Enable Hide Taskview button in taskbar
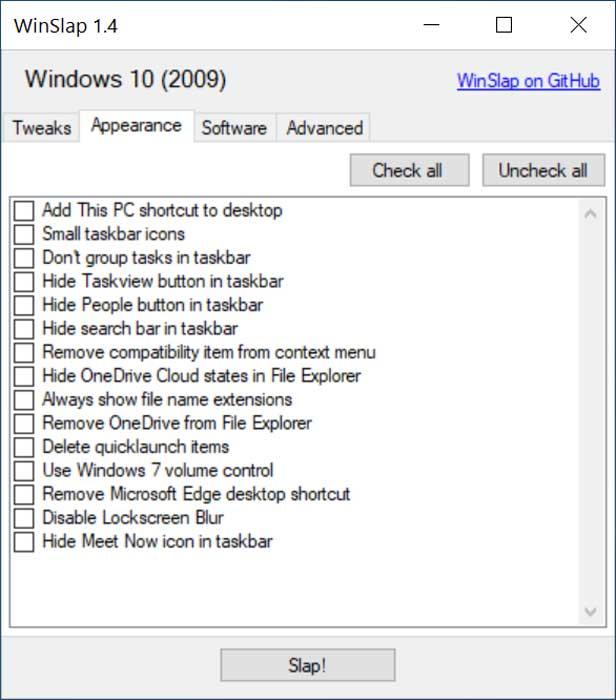Viewport: 616px width, 700px height. click(x=24, y=282)
